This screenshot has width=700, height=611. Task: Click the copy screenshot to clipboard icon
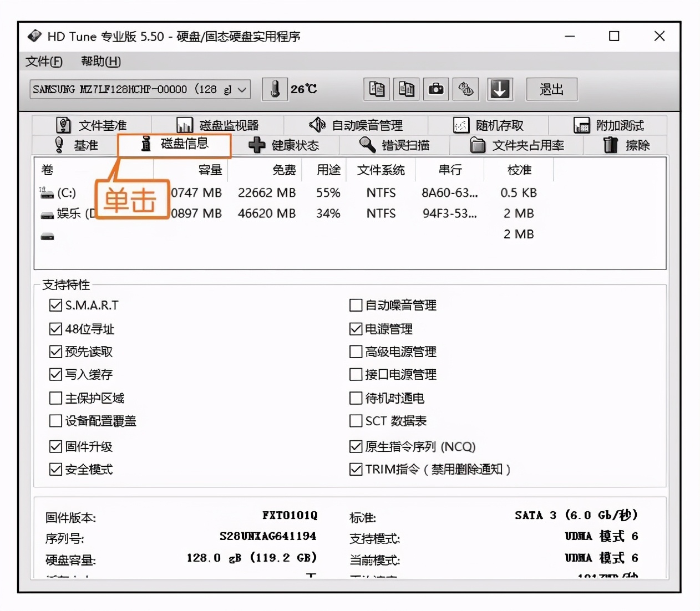click(x=406, y=89)
